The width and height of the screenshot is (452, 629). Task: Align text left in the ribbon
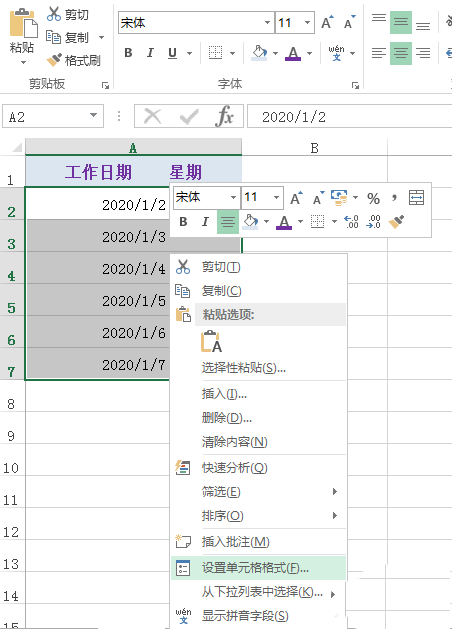379,53
